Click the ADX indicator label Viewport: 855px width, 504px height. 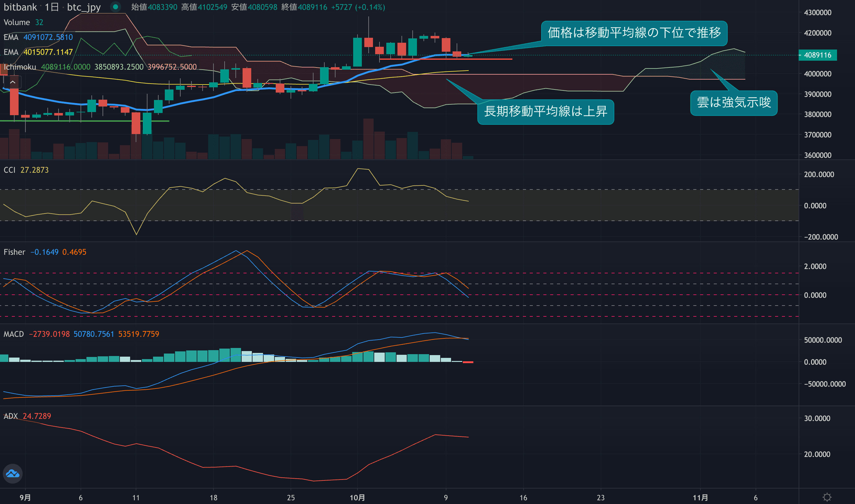point(11,416)
